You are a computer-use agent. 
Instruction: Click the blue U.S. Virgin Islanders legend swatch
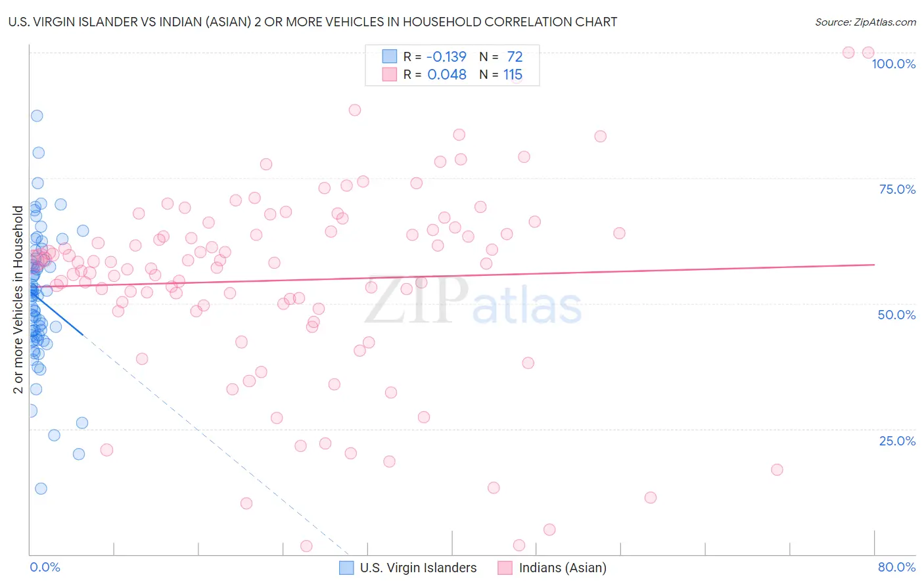[346, 568]
